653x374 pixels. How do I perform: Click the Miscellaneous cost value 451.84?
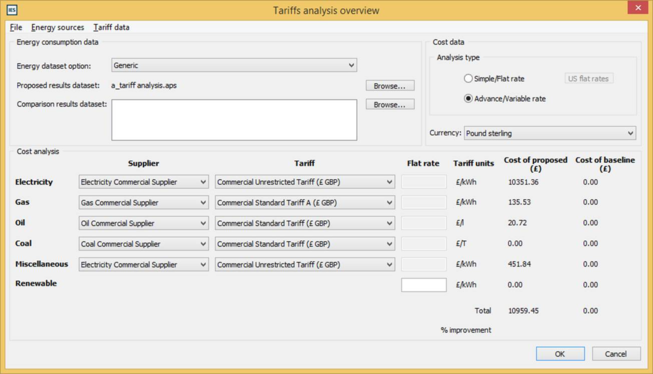tap(519, 264)
